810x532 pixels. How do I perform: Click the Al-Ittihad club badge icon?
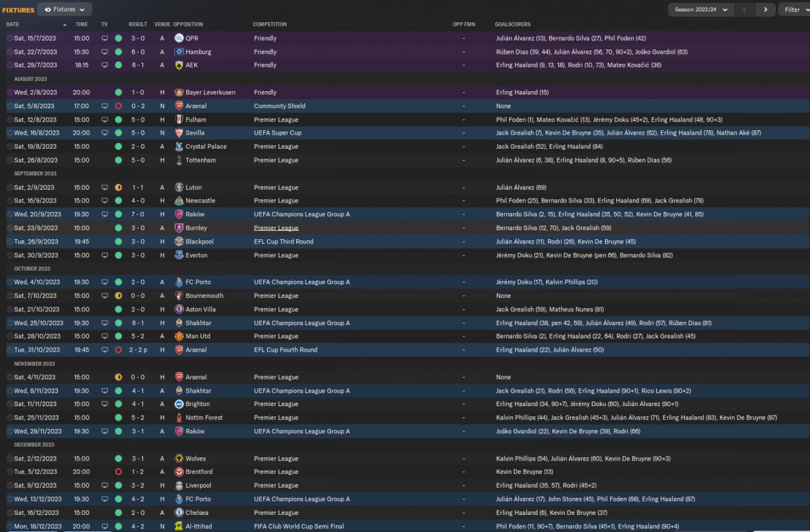pyautogui.click(x=179, y=526)
